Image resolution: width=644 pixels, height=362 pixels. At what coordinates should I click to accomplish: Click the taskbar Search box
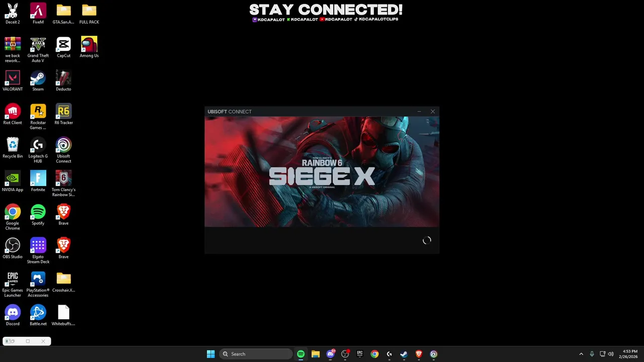(256, 354)
